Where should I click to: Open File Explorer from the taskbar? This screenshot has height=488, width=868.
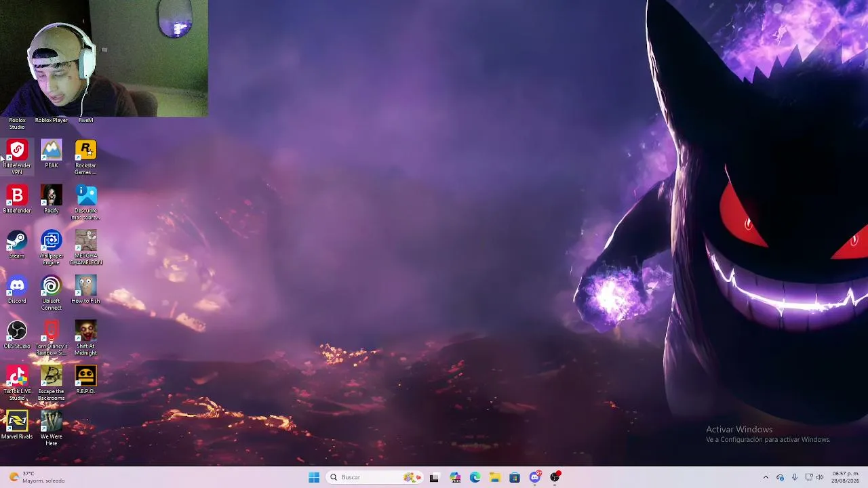pyautogui.click(x=495, y=477)
